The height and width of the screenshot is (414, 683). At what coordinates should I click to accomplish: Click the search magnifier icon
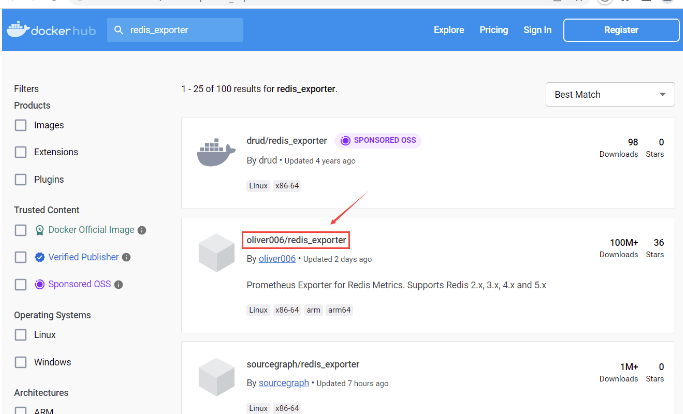coord(118,30)
